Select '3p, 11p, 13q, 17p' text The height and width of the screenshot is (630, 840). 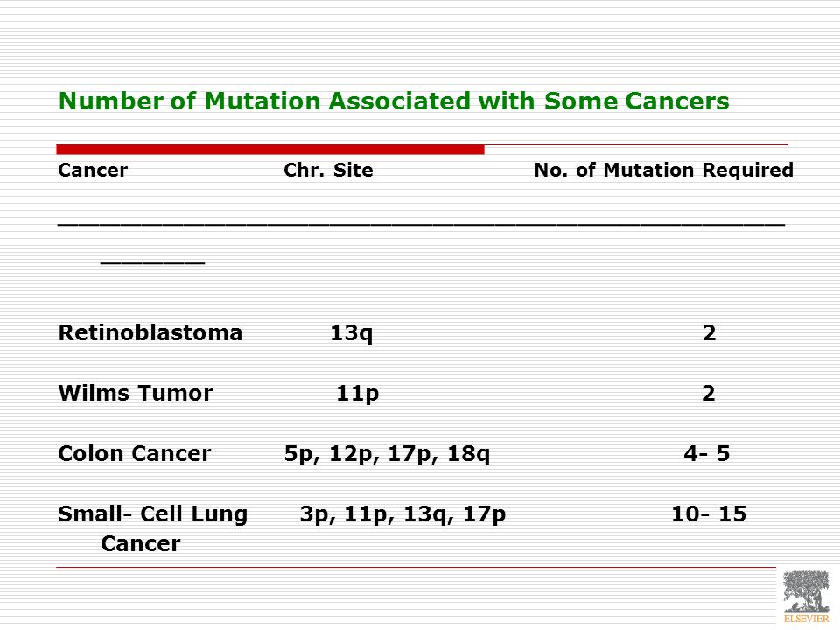402,514
